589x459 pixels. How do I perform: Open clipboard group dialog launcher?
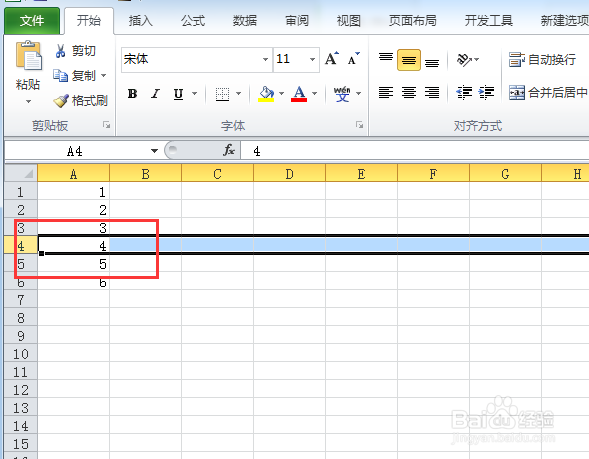107,125
